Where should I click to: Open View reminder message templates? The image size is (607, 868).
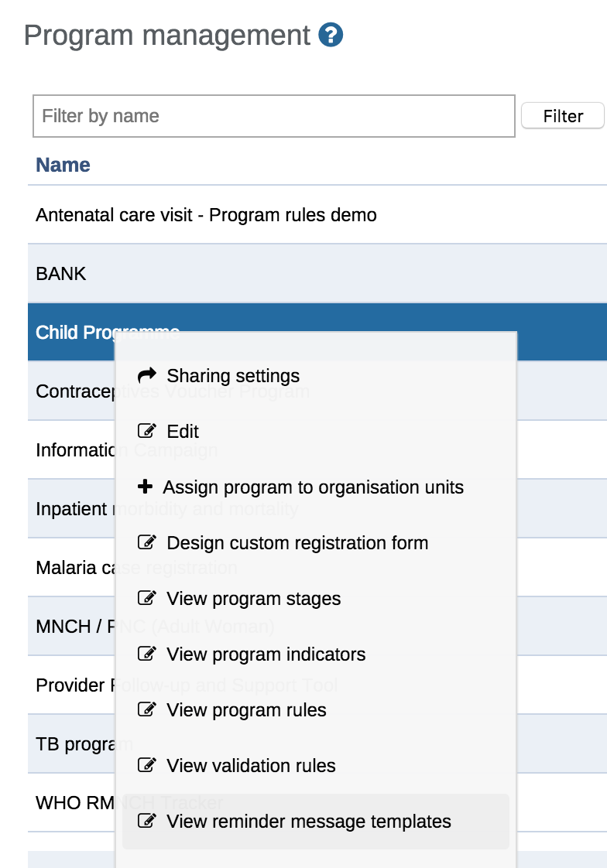click(308, 822)
